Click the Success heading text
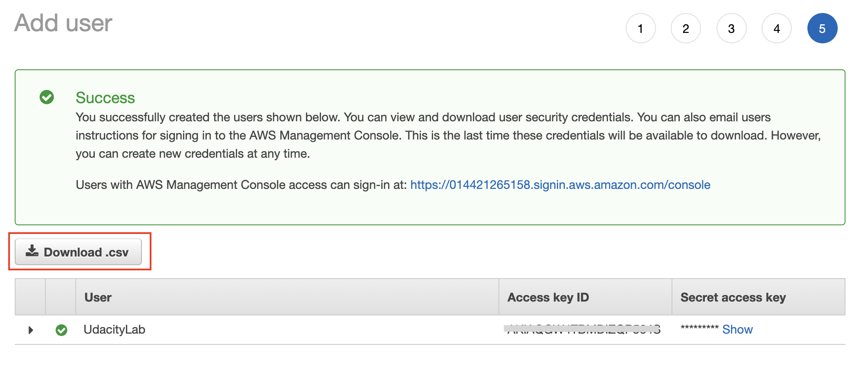This screenshot has height=383, width=868. click(x=105, y=98)
